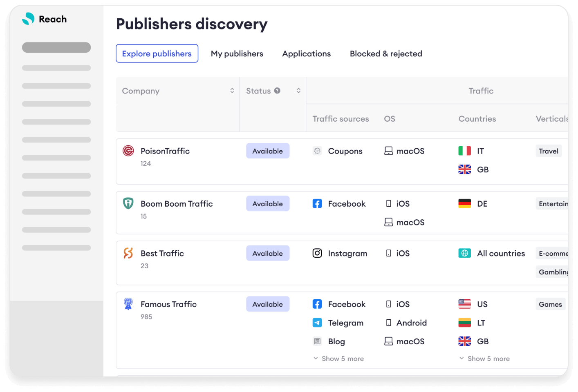Click the Boom Boom Traffic shield logo
This screenshot has height=392, width=578.
pos(128,203)
